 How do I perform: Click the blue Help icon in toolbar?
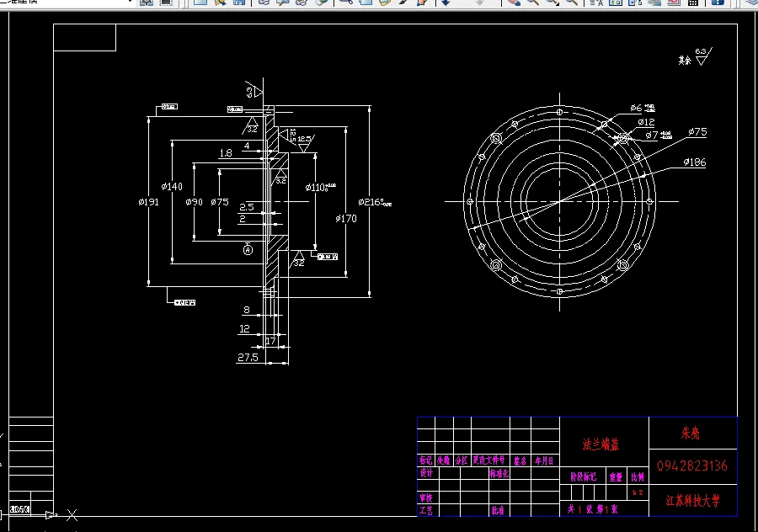click(x=718, y=3)
